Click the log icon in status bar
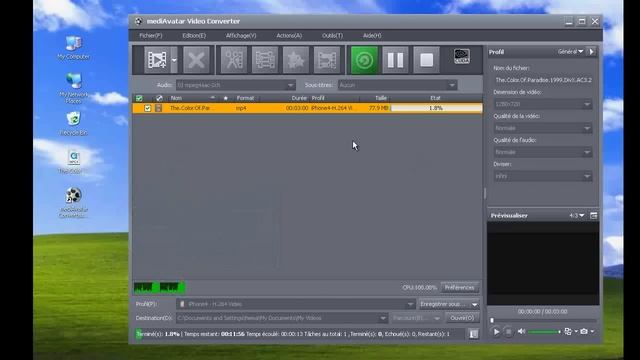640x360 pixels. tap(473, 334)
